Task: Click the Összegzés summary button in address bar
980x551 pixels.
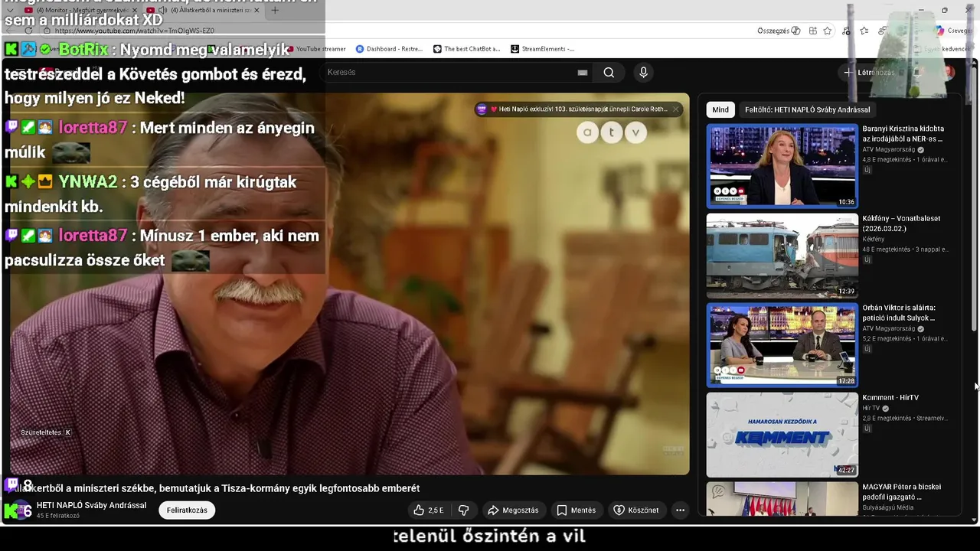Action: pyautogui.click(x=779, y=31)
